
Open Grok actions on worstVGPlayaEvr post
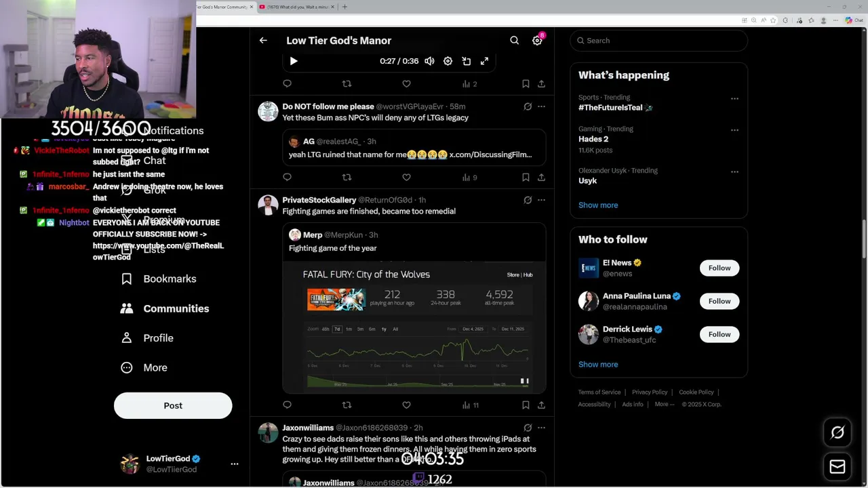pos(528,106)
